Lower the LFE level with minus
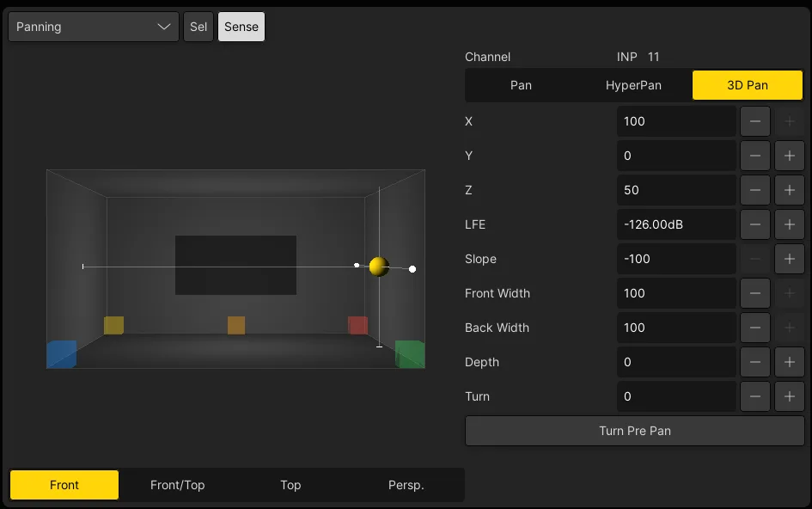 coord(755,224)
